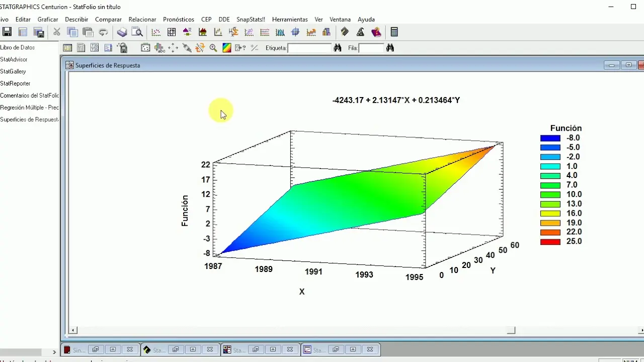Open the Relacionar menu
Screen dimensions: 644x362
click(x=142, y=19)
